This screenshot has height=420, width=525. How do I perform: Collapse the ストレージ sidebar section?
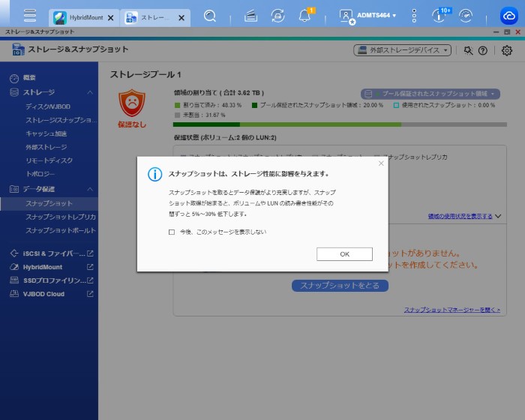click(90, 92)
